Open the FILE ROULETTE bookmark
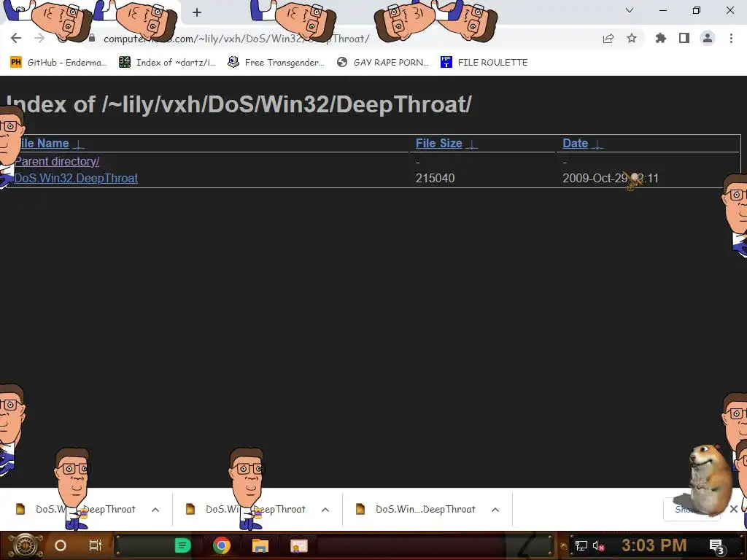Viewport: 747px width, 560px height. point(484,63)
